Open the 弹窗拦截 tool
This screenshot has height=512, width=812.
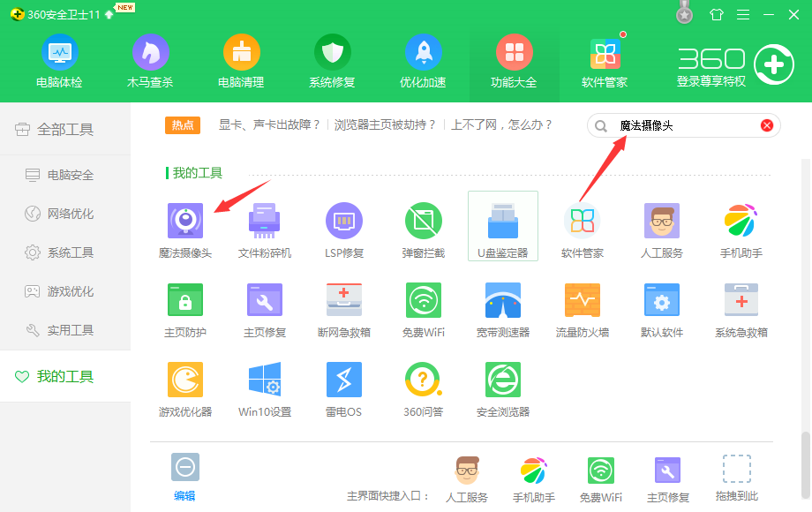coord(423,230)
